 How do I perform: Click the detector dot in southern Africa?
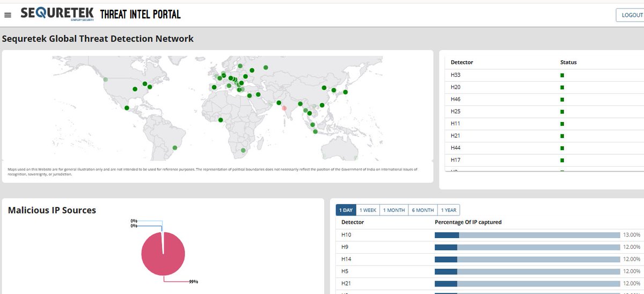[243, 150]
